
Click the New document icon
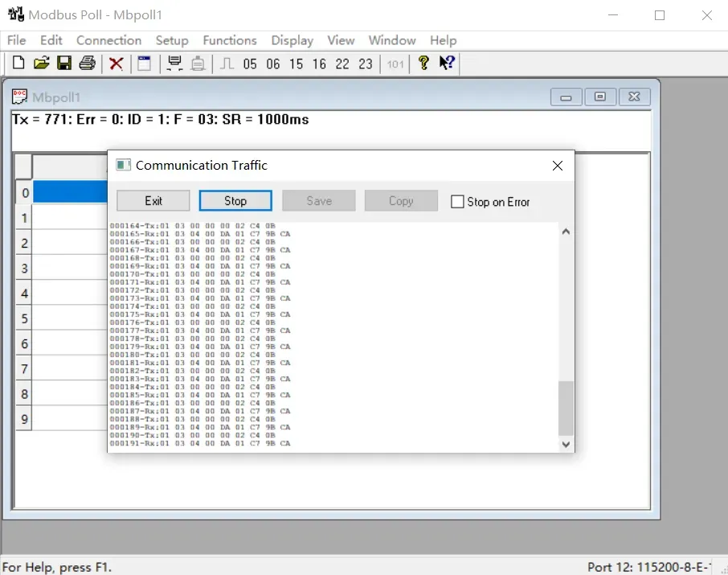pyautogui.click(x=18, y=63)
